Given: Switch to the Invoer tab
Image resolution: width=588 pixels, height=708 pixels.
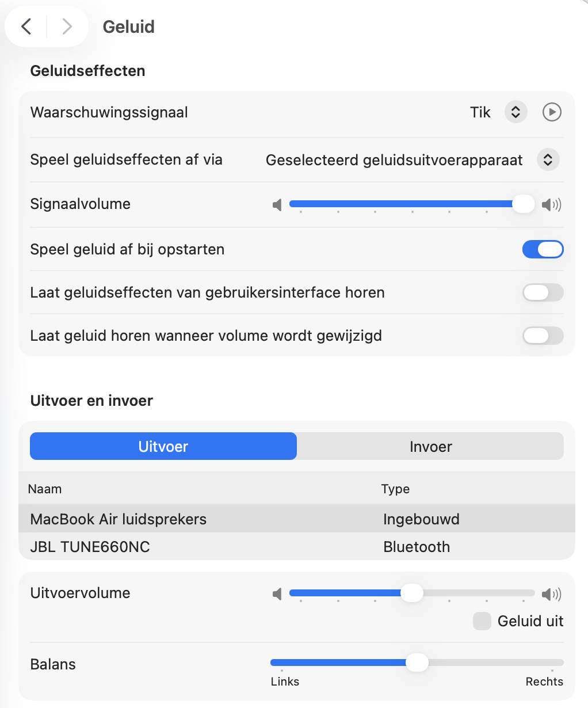Looking at the screenshot, I should click(430, 446).
